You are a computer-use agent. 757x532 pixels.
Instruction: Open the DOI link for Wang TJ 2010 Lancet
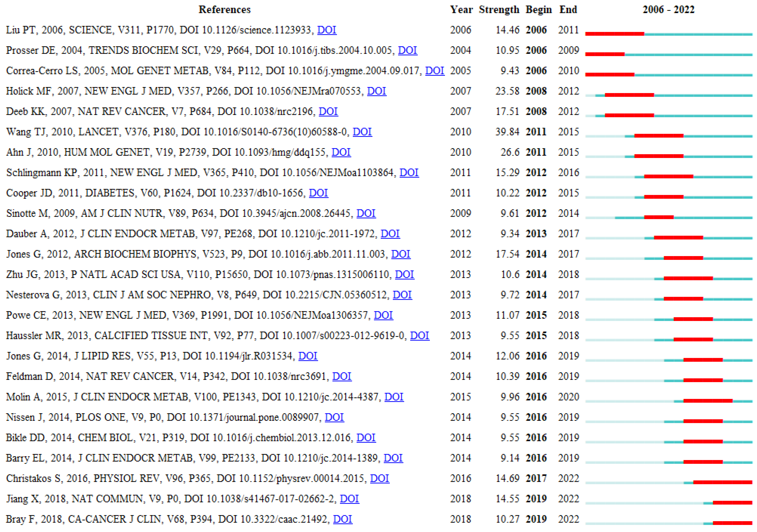click(x=362, y=132)
